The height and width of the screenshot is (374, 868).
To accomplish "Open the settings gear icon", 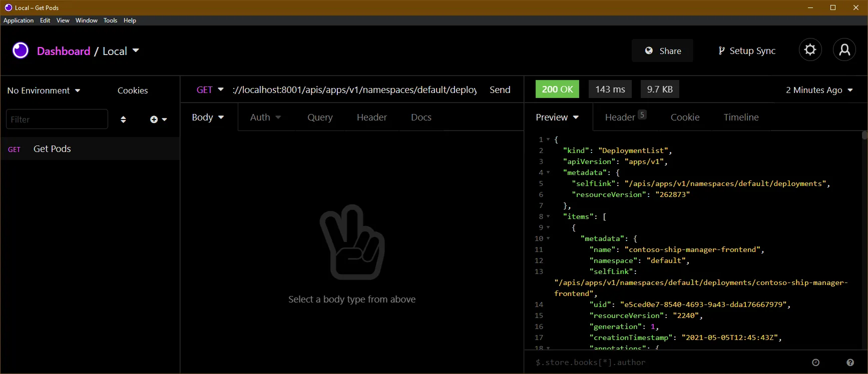I will click(810, 50).
